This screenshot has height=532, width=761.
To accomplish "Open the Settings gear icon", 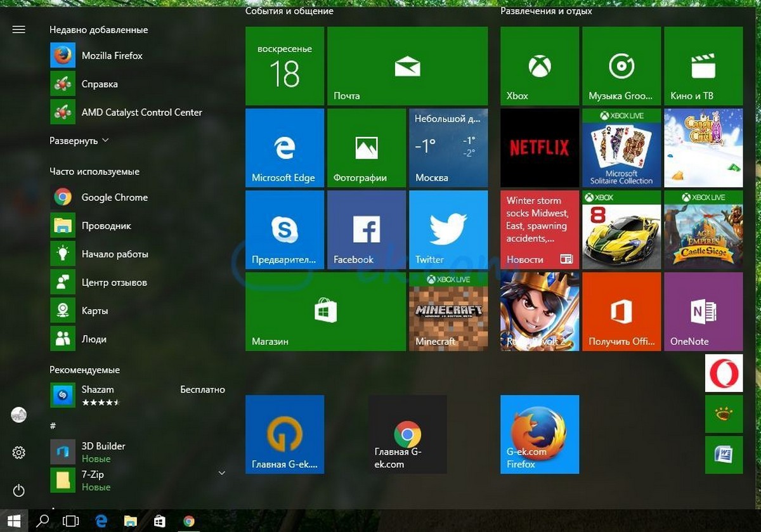I will point(18,452).
